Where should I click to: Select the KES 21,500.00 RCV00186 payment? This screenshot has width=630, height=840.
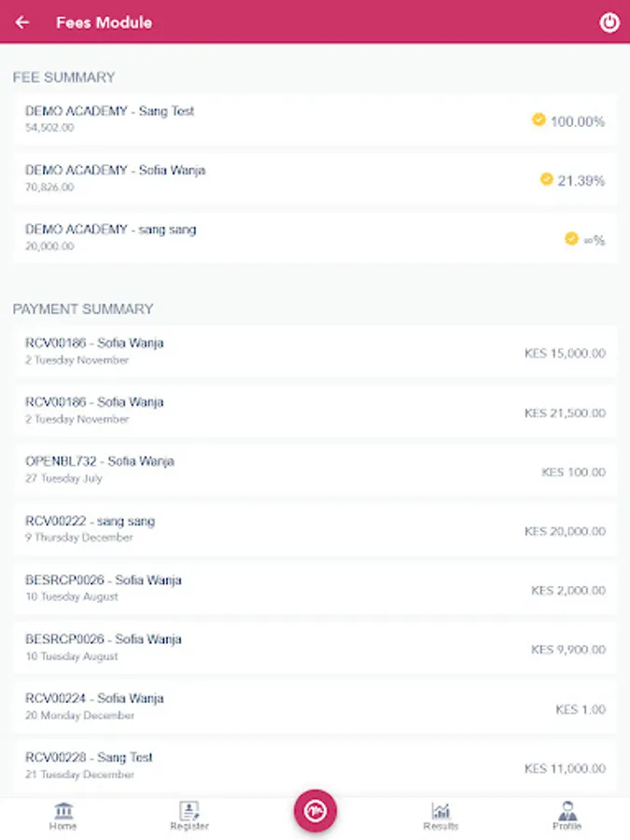[315, 411]
